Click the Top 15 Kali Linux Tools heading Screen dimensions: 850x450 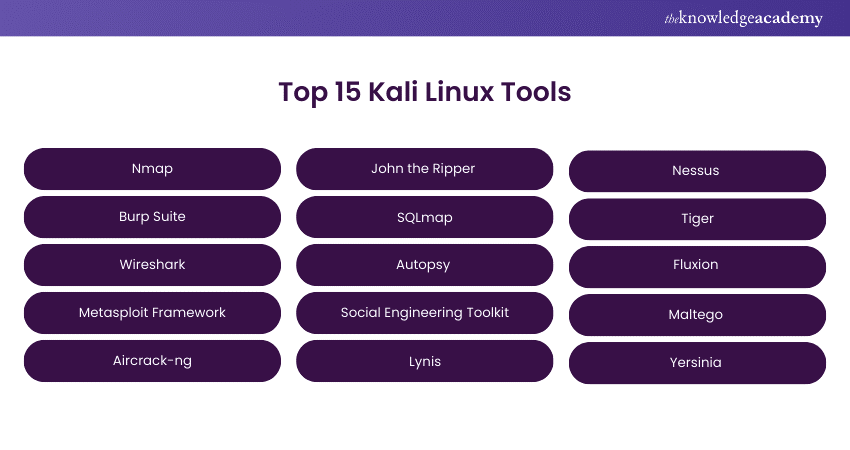tap(424, 92)
